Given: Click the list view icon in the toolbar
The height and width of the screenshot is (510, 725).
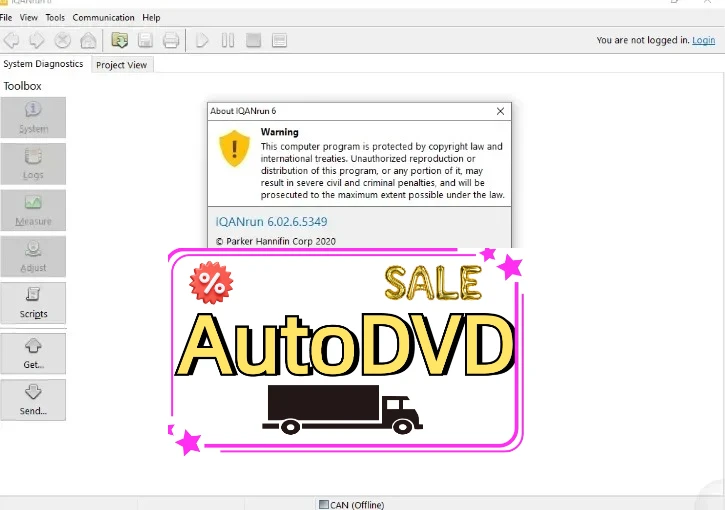Looking at the screenshot, I should coord(279,40).
